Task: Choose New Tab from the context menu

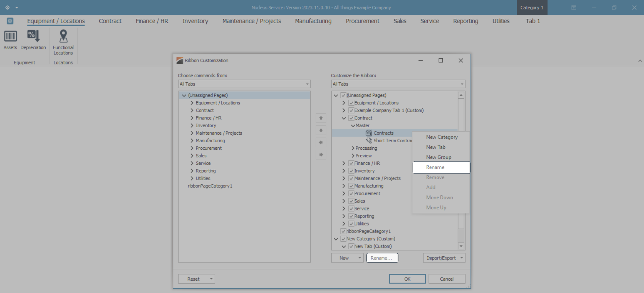Action: 441,147
